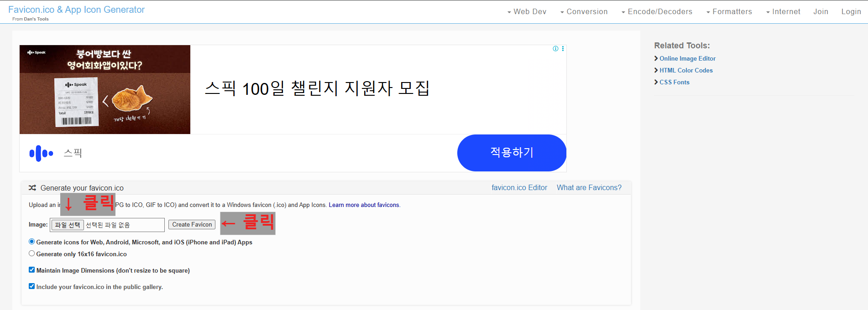Open Online Image Editor related tool
The width and height of the screenshot is (868, 310).
[687, 58]
